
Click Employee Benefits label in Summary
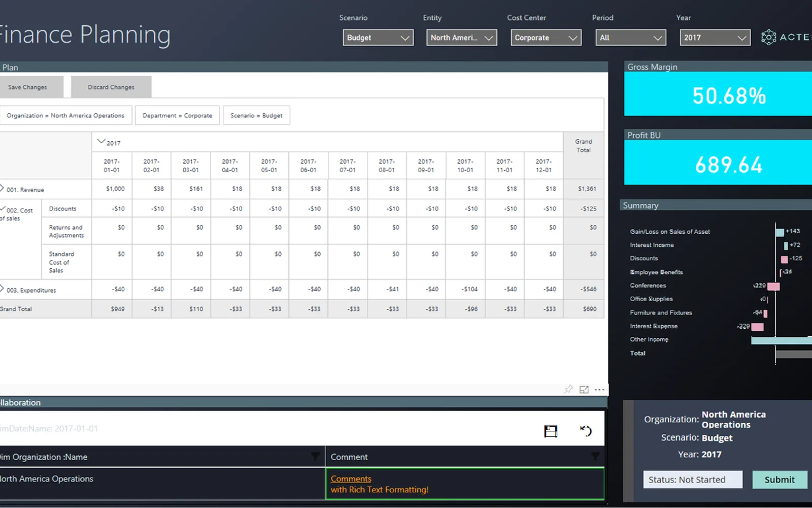(x=656, y=272)
